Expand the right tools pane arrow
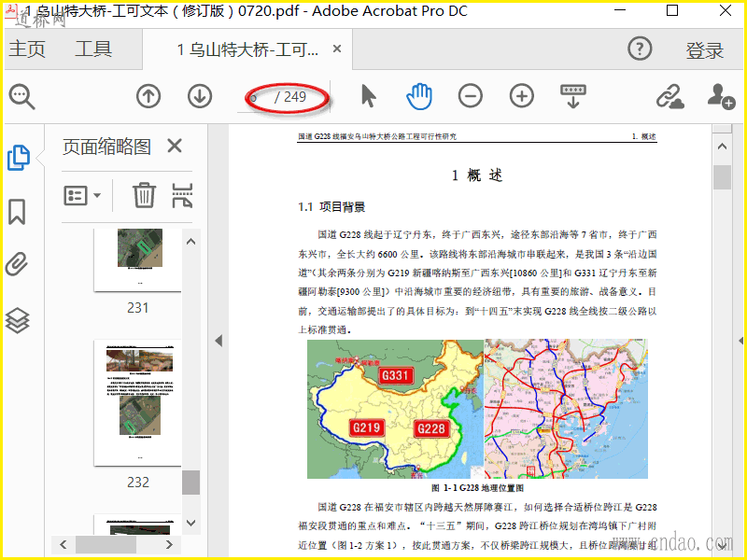747x560 pixels. (x=741, y=341)
